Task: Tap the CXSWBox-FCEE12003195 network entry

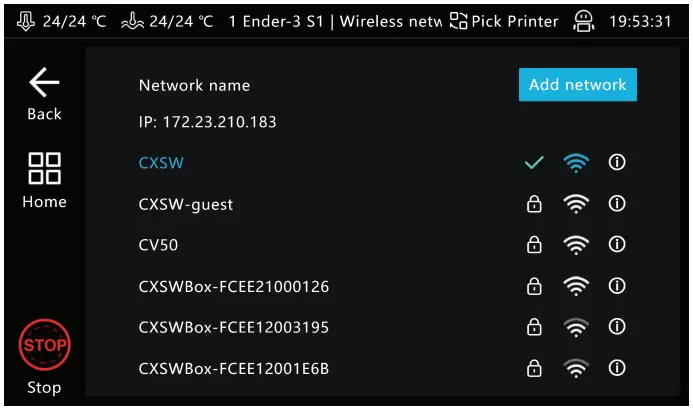Action: tap(234, 327)
